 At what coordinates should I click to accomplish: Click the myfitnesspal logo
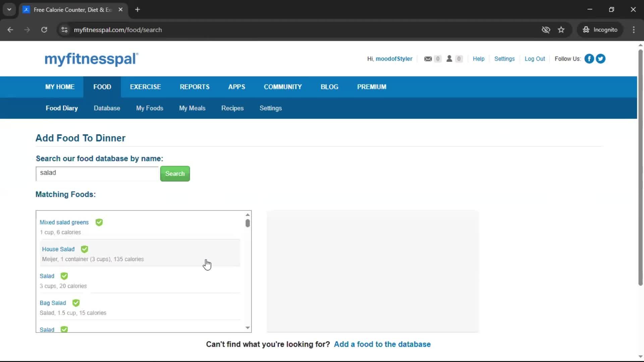(91, 59)
